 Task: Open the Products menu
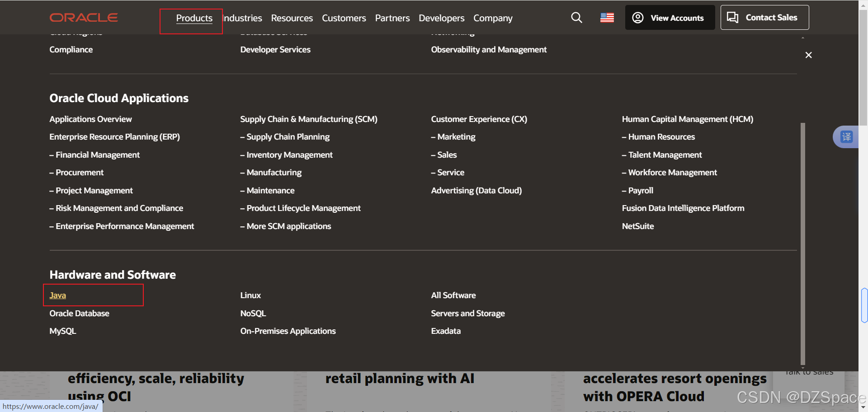pyautogui.click(x=194, y=18)
